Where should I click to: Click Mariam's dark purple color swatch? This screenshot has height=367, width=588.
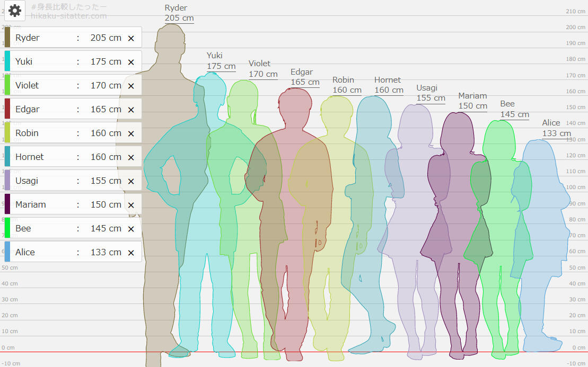[7, 204]
